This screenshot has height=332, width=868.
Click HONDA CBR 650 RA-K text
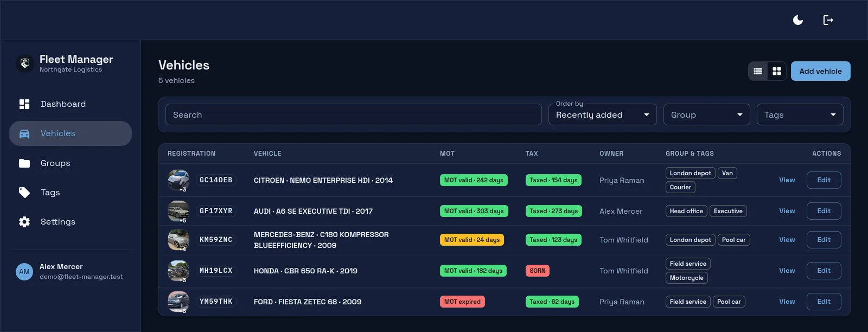305,271
